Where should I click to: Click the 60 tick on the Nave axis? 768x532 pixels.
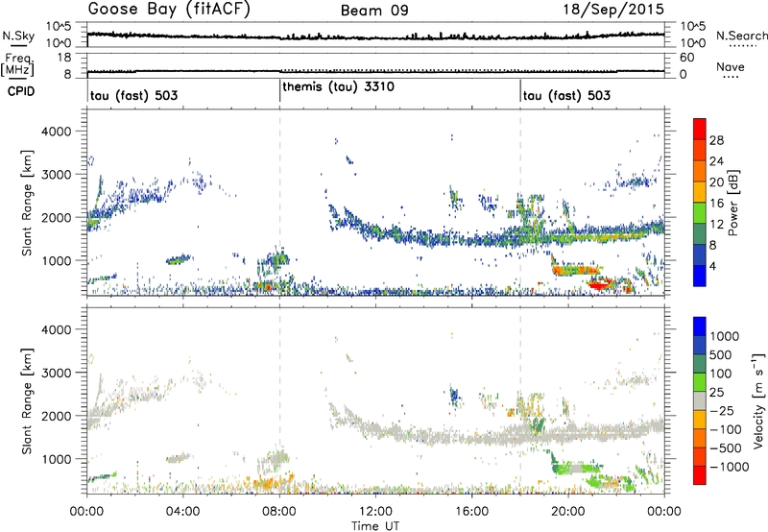[x=687, y=58]
